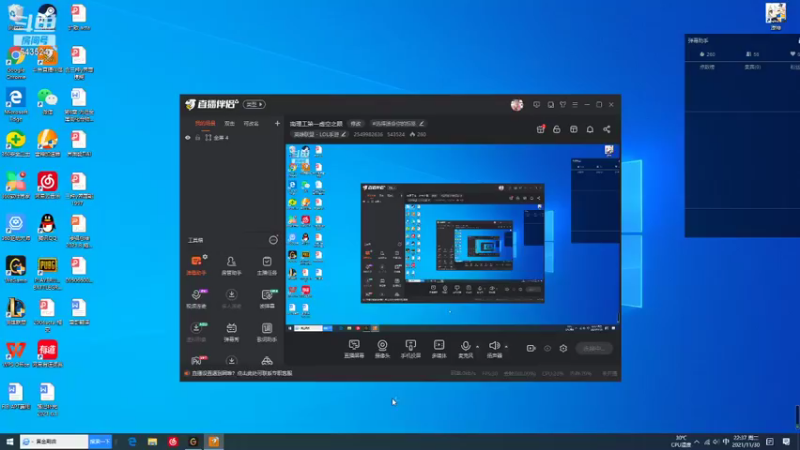This screenshot has height=450, width=800.
Task: Toggle room lock icon in top right
Action: pos(557,130)
